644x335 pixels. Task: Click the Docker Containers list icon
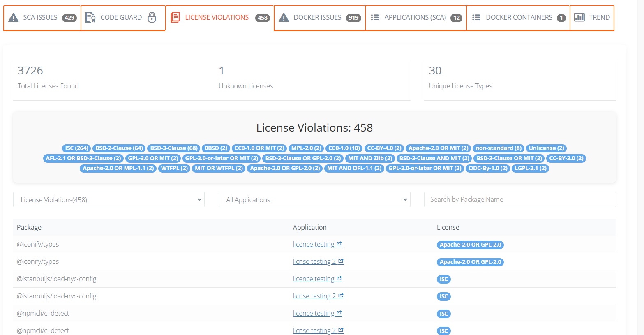476,17
